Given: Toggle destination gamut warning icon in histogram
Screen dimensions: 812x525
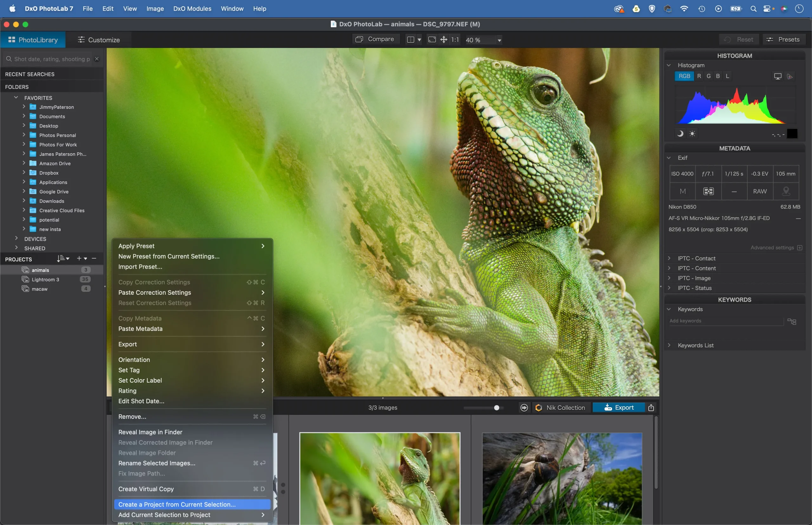Looking at the screenshot, I should click(x=790, y=76).
